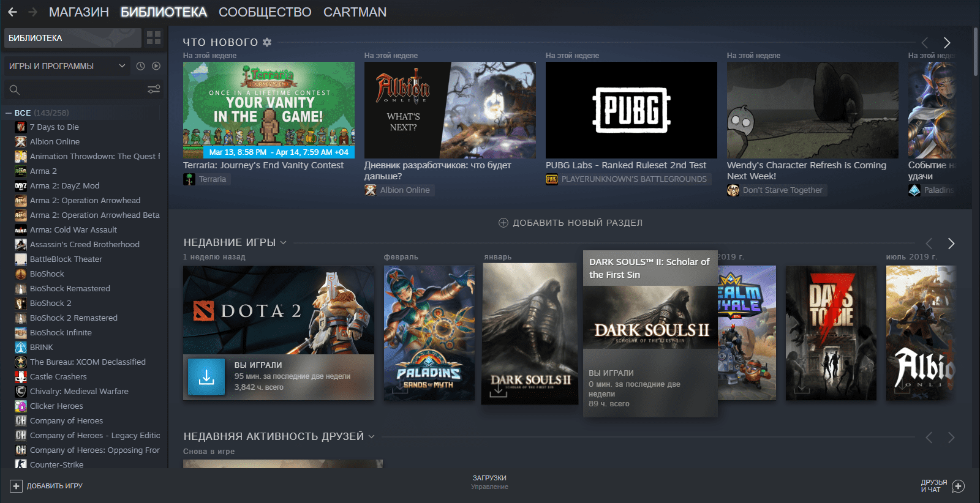This screenshot has width=980, height=503.
Task: Open the Paladins Sands of Myth cover
Action: (429, 333)
